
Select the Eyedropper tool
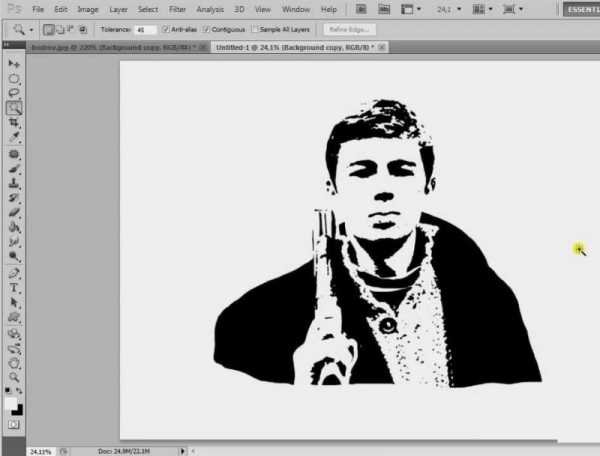point(14,137)
